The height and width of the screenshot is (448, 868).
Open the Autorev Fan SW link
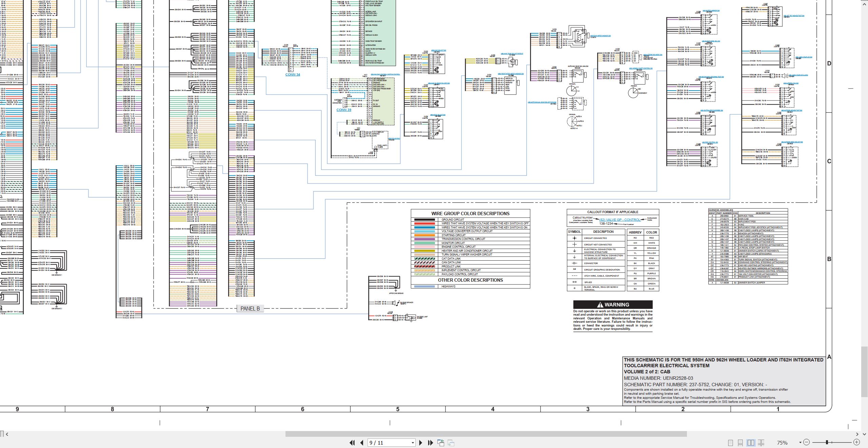point(791,83)
